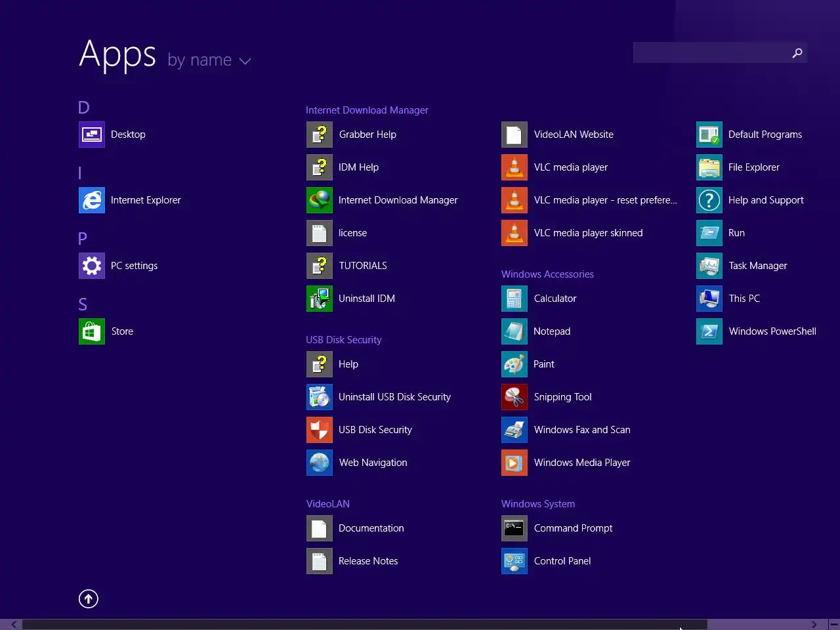Launch Windows Media Player icon
This screenshot has height=630, width=840.
(514, 463)
